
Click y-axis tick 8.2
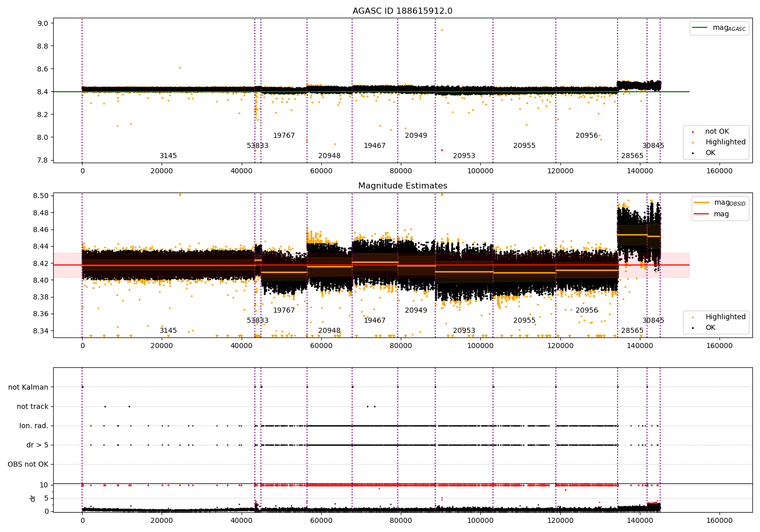[x=43, y=115]
